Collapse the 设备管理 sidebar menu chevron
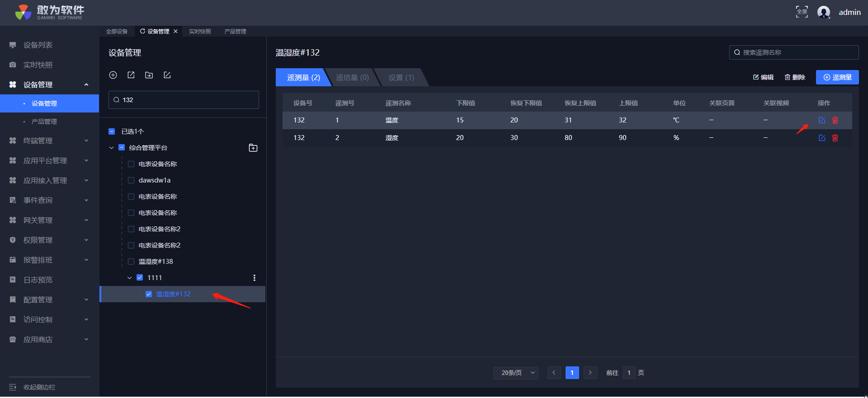 coord(86,84)
